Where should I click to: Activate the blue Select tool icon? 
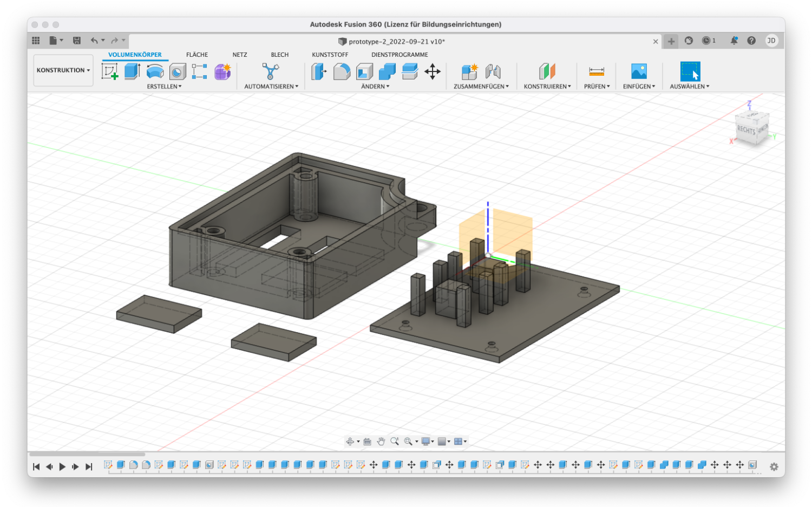(x=690, y=71)
